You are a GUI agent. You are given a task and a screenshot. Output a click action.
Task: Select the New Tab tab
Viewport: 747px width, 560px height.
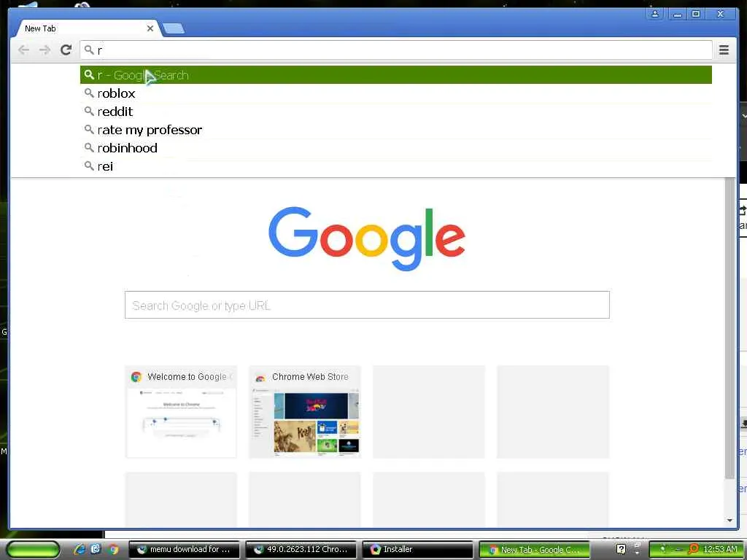click(x=86, y=28)
